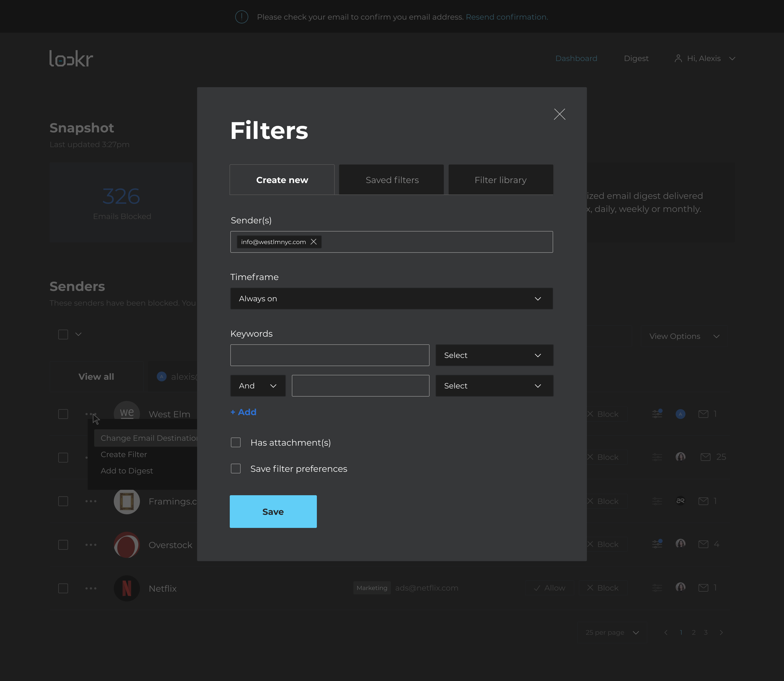Remove the info@westlmnyc.com sender chip
The width and height of the screenshot is (784, 681).
[313, 242]
